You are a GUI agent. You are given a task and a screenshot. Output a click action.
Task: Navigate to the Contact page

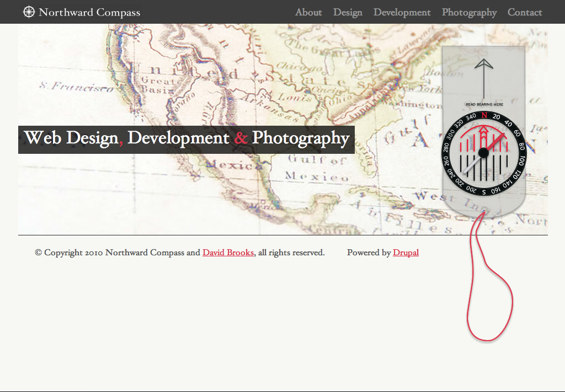click(525, 12)
